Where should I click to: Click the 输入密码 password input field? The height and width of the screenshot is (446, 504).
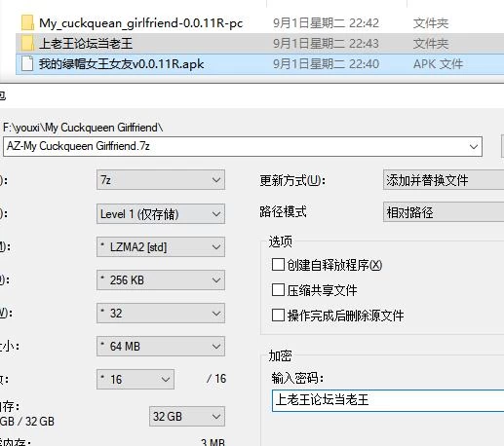tap(388, 400)
